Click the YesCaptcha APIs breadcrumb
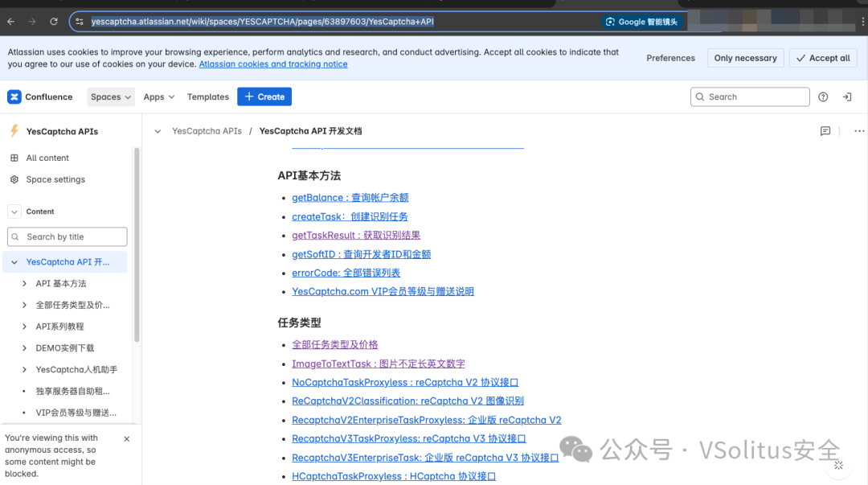This screenshot has height=485, width=868. click(207, 131)
